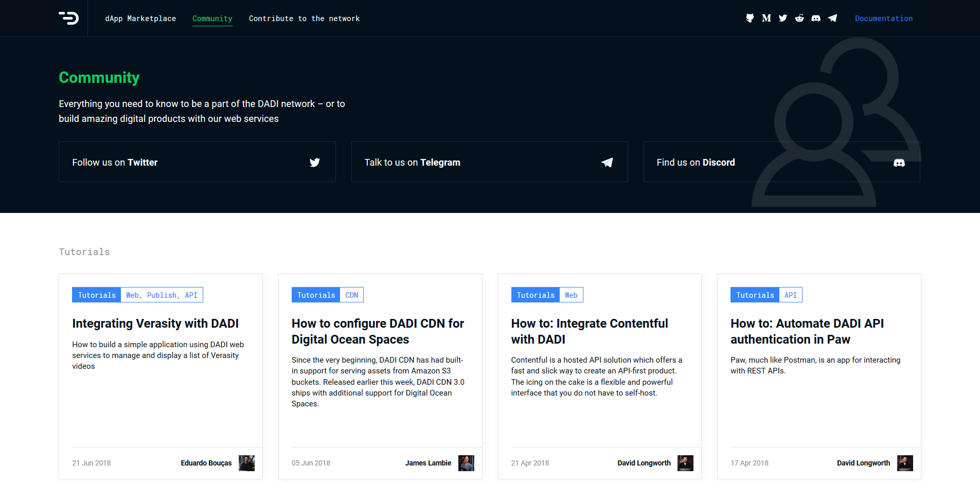Click the Tutorials section heading

tap(84, 252)
